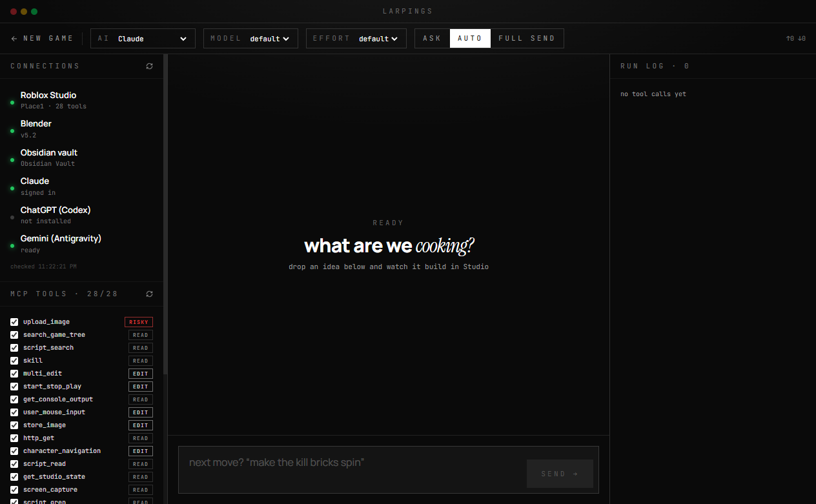Uncheck the user_mouse_input tool

[x=14, y=412]
